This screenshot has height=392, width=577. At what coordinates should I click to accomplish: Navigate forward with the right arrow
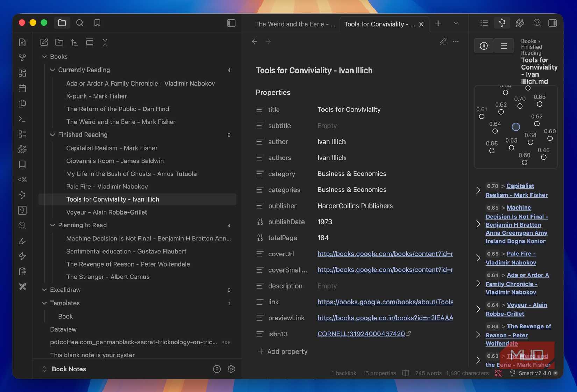pos(268,41)
